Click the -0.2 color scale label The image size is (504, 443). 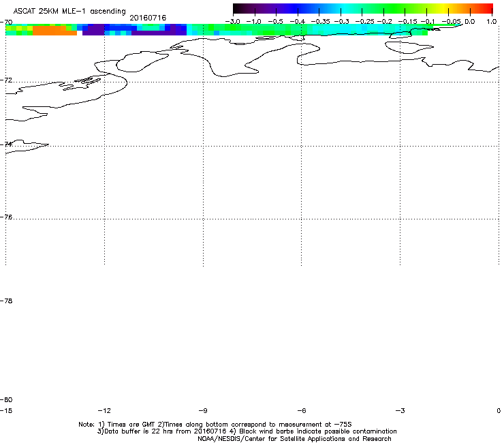coord(384,22)
